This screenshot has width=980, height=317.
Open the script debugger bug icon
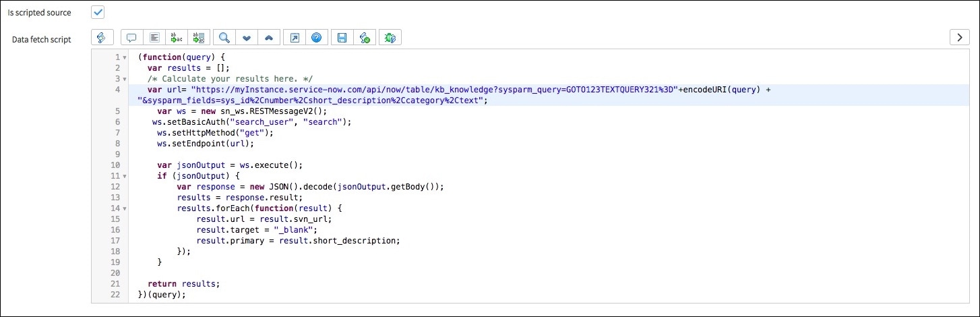tap(390, 38)
